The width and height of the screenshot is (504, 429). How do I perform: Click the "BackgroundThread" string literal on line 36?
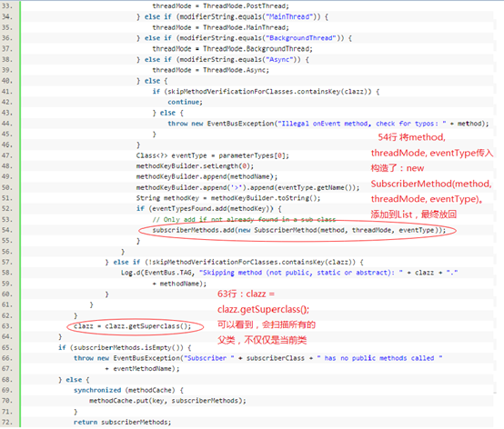click(x=302, y=38)
